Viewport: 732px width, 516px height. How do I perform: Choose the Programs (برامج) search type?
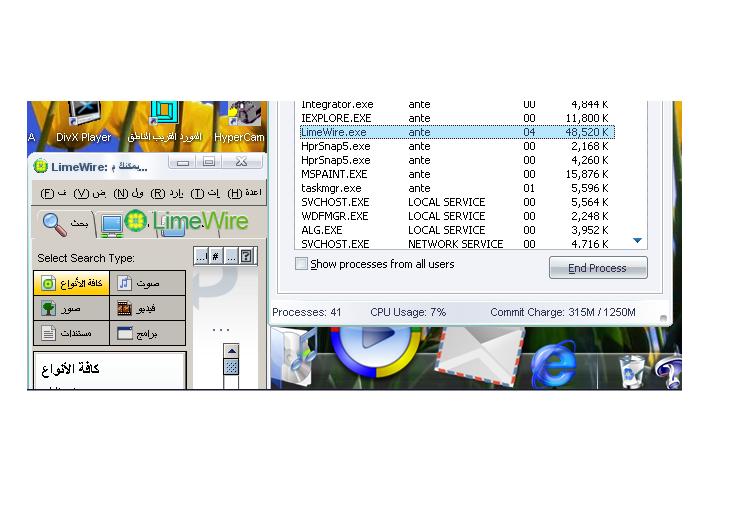[148, 333]
